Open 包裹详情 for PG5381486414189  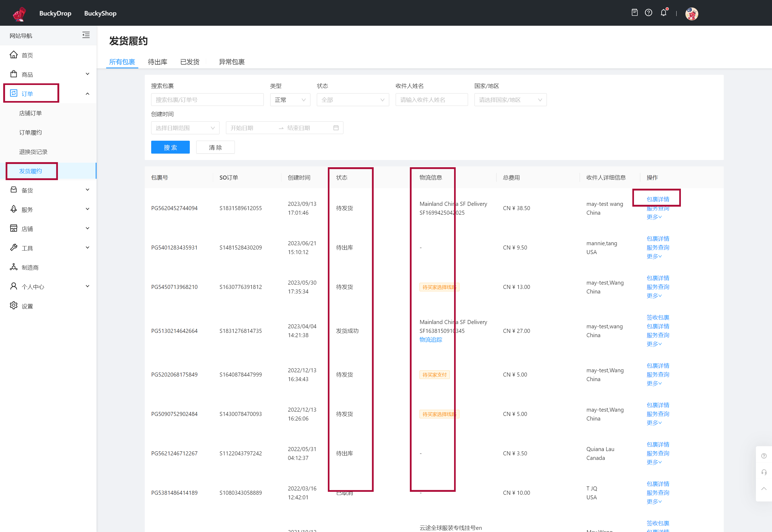pyautogui.click(x=658, y=484)
